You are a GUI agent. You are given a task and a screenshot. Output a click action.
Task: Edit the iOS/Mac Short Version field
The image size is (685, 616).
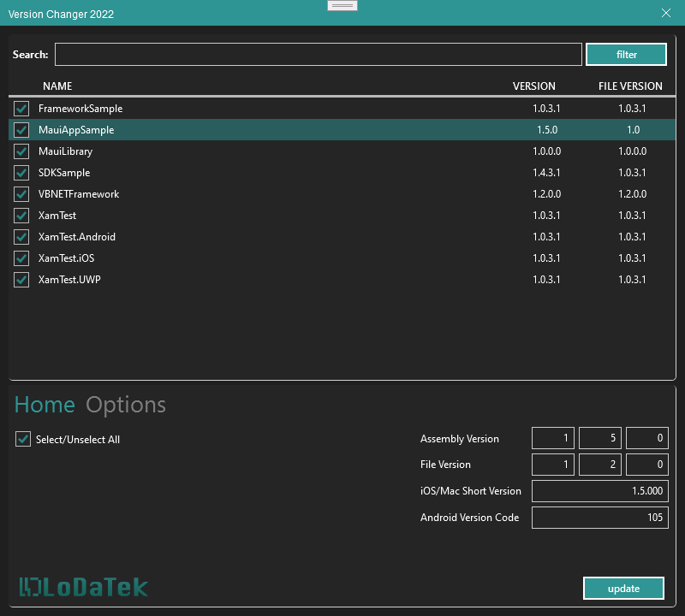(x=599, y=491)
